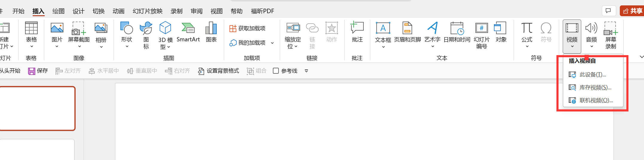Expand the quick toolbar customize arrow
Image resolution: width=644 pixels, height=160 pixels.
[306, 71]
